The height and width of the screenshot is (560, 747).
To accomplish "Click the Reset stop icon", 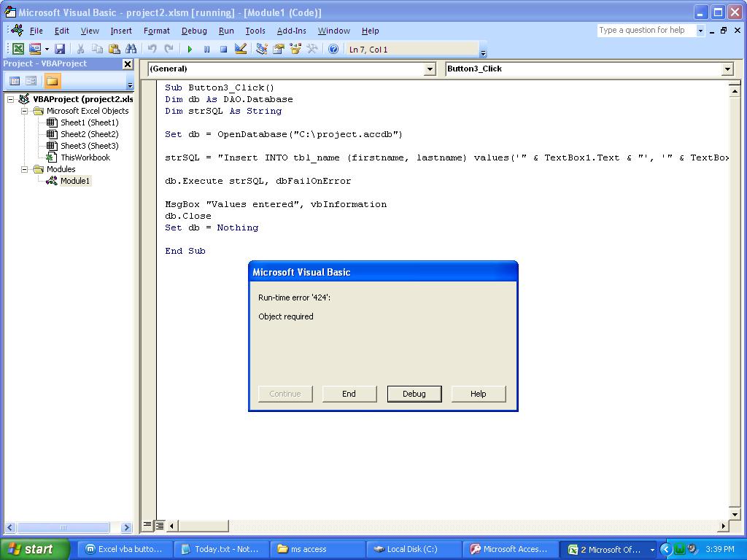I will (223, 49).
